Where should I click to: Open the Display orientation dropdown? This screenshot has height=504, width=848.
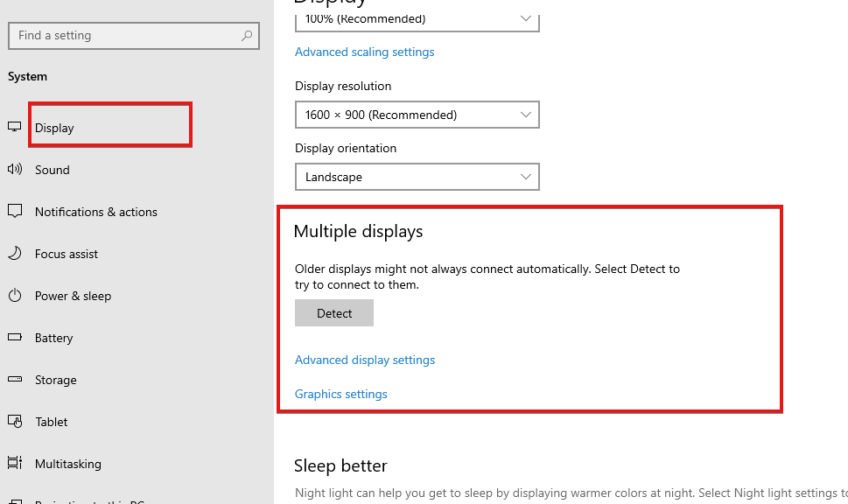click(417, 177)
